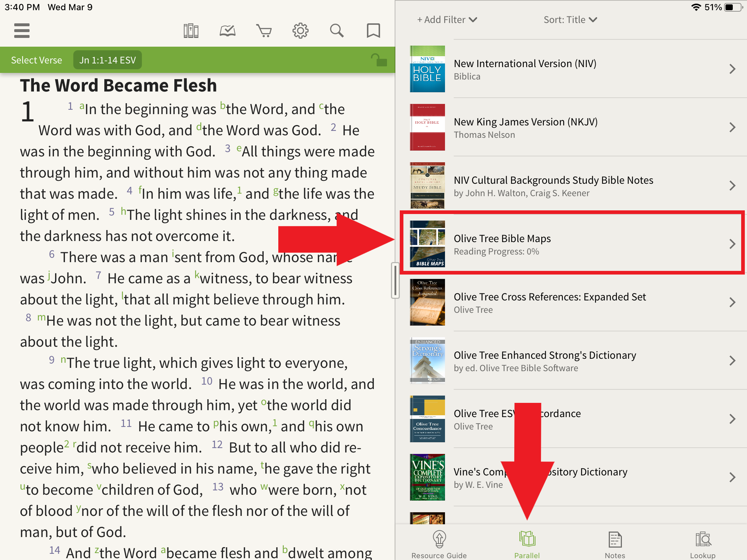The height and width of the screenshot is (560, 747).
Task: Tap the Vine's Expository Dictionary cover
Action: tap(427, 477)
